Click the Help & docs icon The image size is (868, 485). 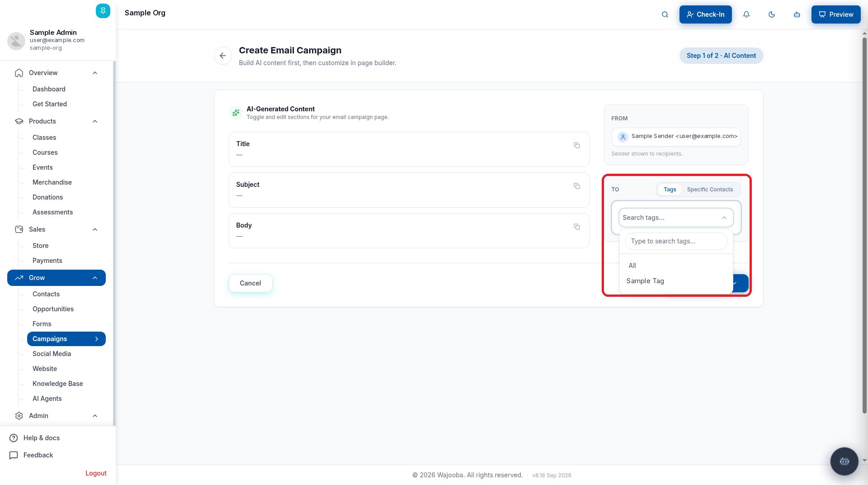click(14, 438)
